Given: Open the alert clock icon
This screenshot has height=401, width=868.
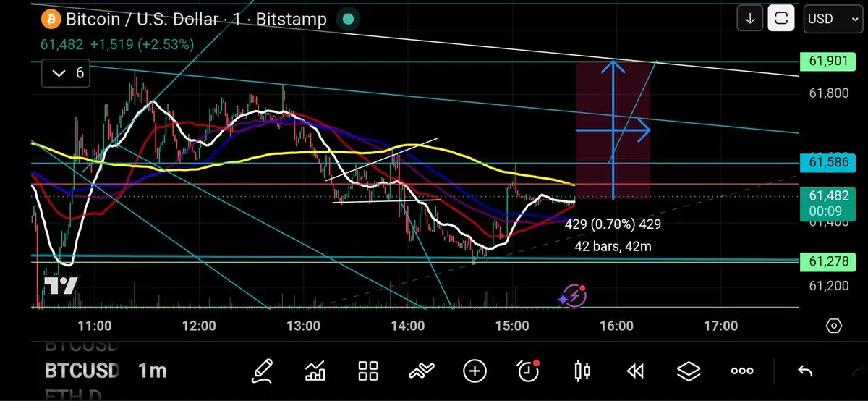Looking at the screenshot, I should [529, 371].
